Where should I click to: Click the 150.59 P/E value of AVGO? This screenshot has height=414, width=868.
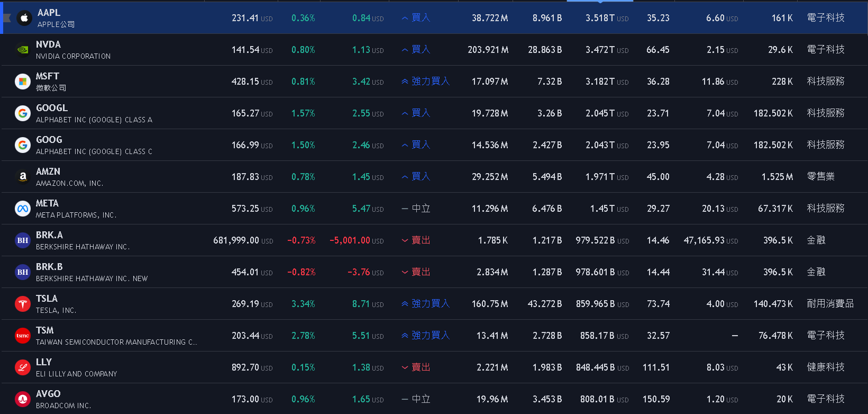tap(656, 399)
